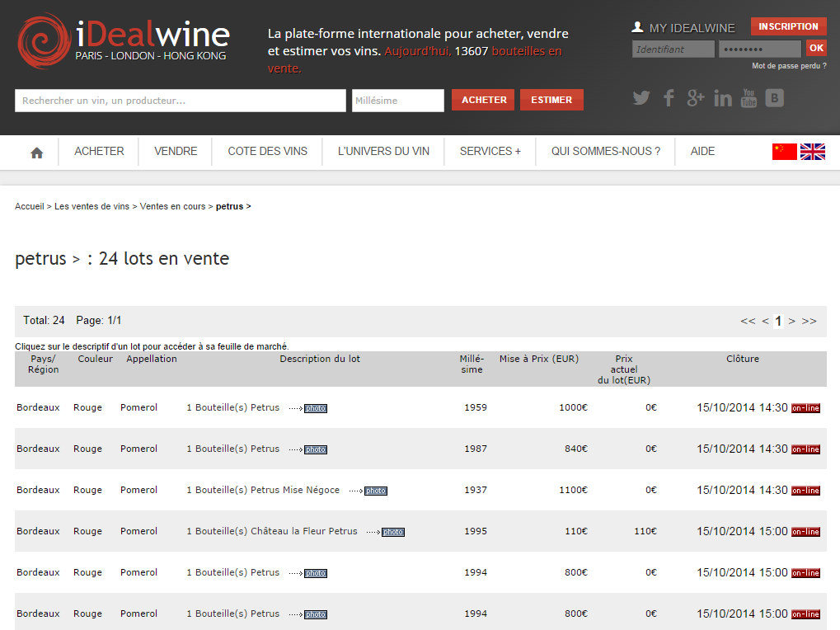Click the INSCRIPTION button

(788, 26)
